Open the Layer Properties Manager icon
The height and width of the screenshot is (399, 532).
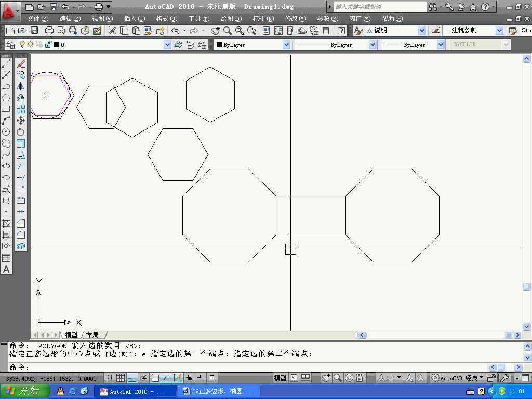click(x=10, y=45)
